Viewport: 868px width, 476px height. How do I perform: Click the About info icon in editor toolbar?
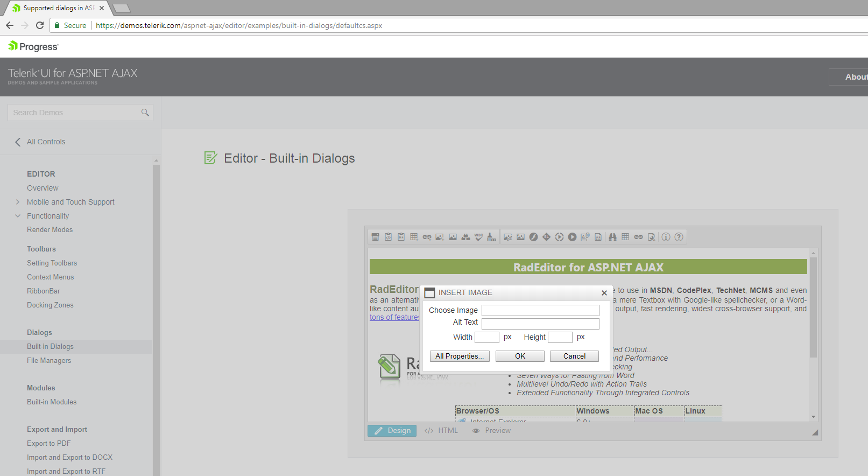tap(666, 237)
